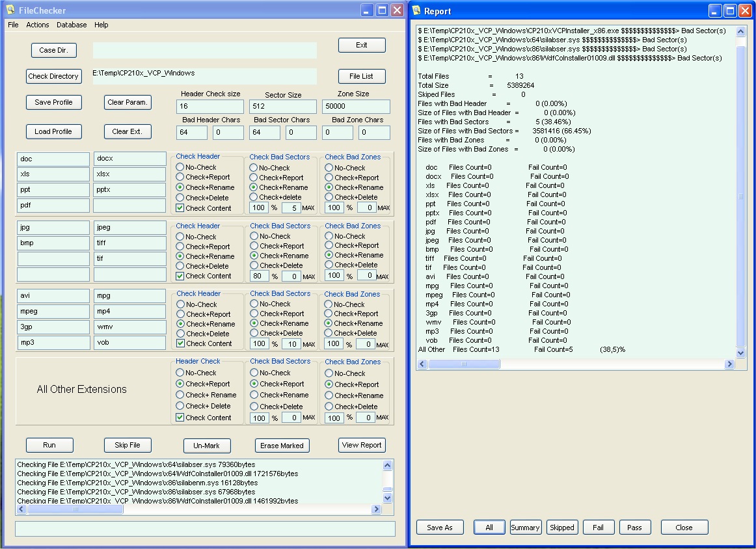Click the Clear Param. button
This screenshot has height=549, width=756.
click(128, 102)
